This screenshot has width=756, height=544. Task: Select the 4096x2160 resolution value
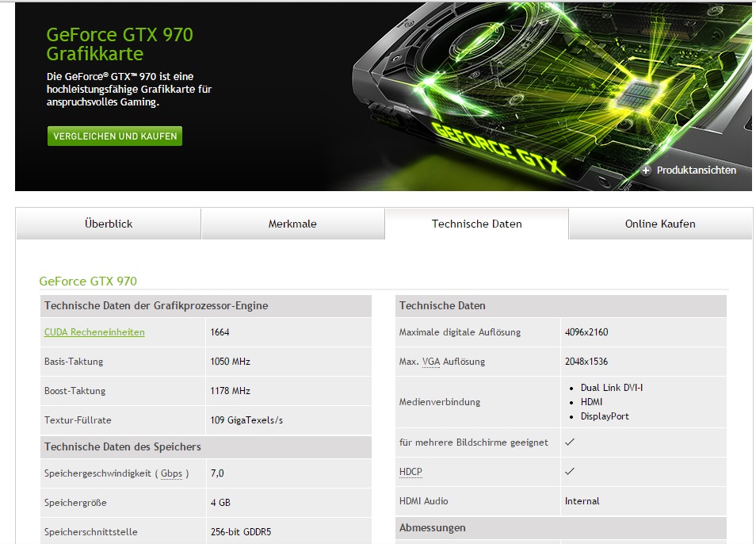pos(586,332)
